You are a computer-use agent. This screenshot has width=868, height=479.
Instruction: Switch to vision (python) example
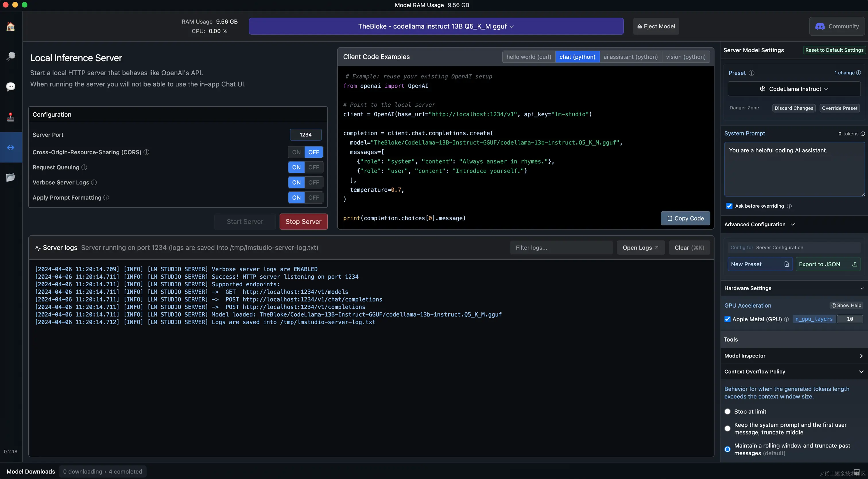click(x=686, y=57)
